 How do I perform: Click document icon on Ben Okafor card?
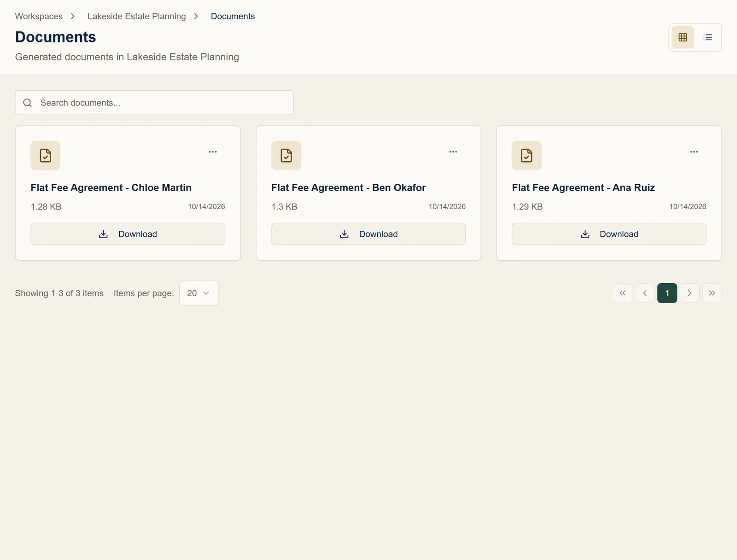(x=286, y=156)
